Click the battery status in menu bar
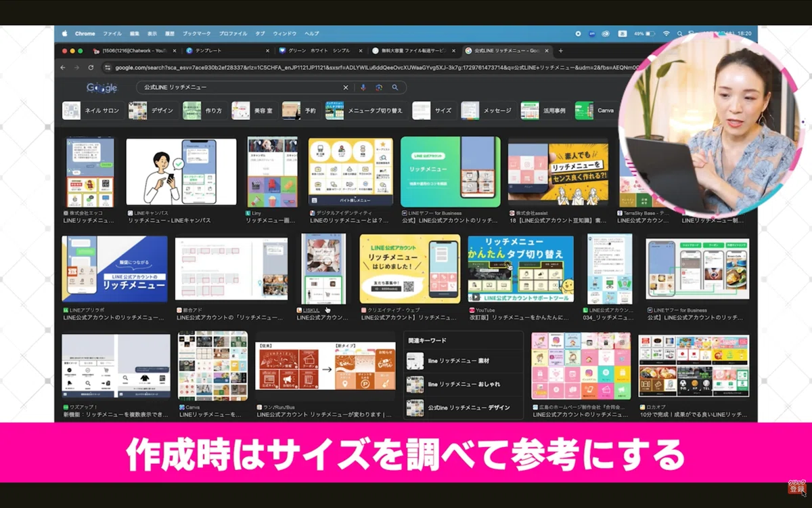The image size is (812, 508). click(644, 33)
